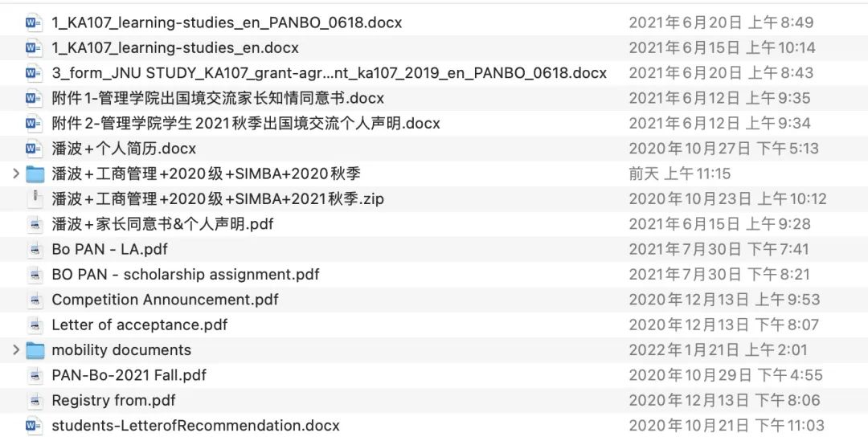Select the file PAN-Bo-2021 Fall.pdf
The width and height of the screenshot is (868, 437).
pos(434,375)
